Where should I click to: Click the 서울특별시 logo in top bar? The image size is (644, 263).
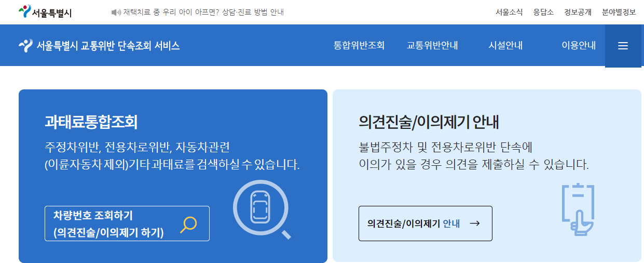pos(45,12)
